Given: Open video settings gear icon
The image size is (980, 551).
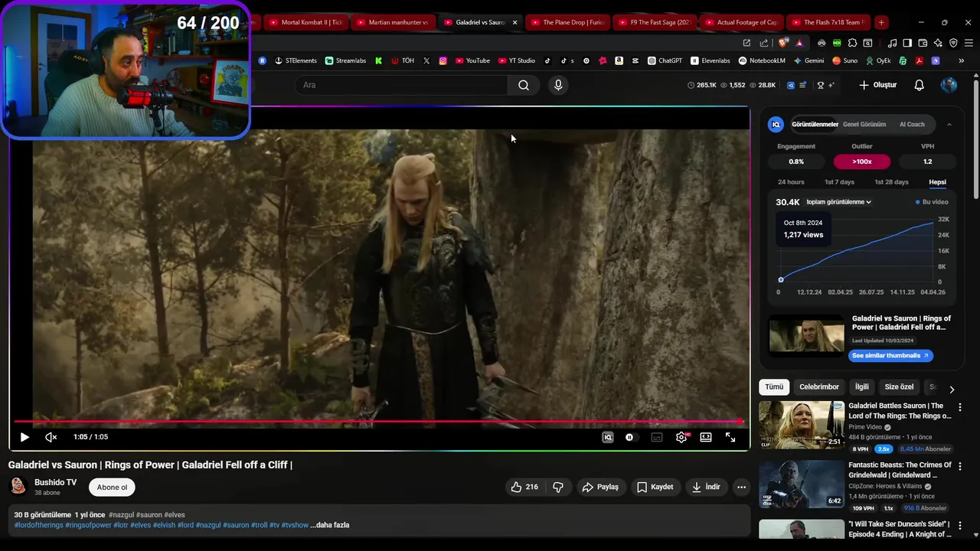Looking at the screenshot, I should coord(681,437).
